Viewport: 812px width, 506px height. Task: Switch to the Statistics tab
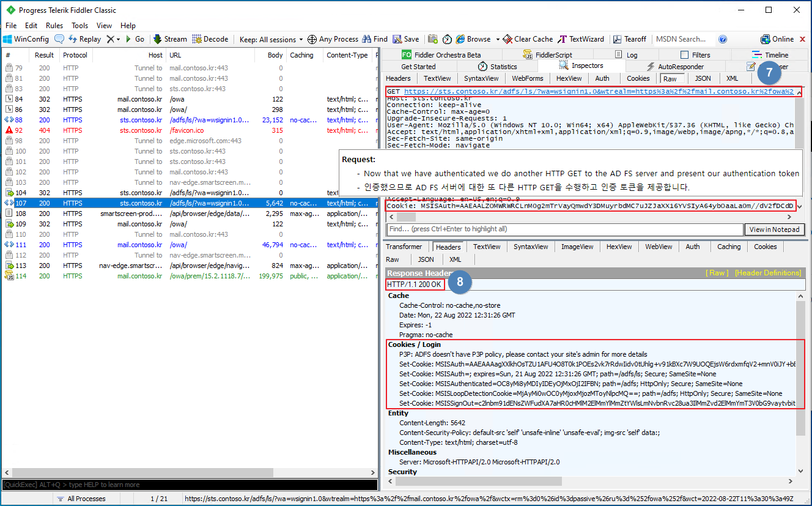pyautogui.click(x=497, y=67)
